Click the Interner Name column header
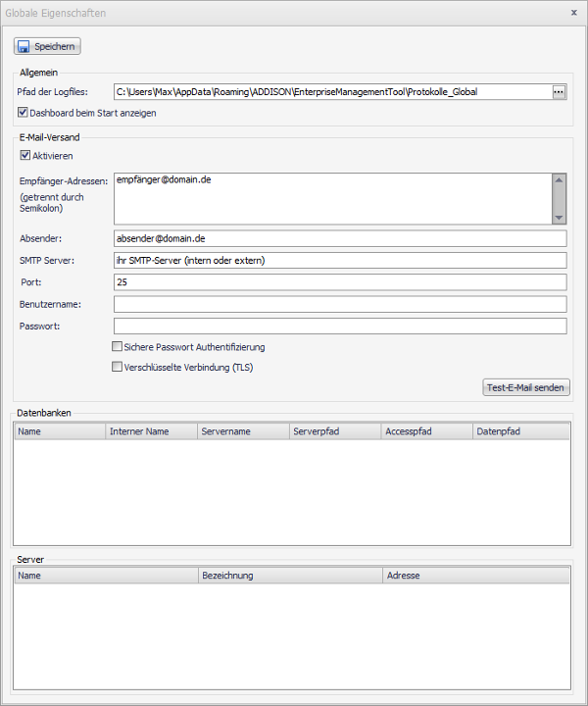588x706 pixels. coord(152,431)
